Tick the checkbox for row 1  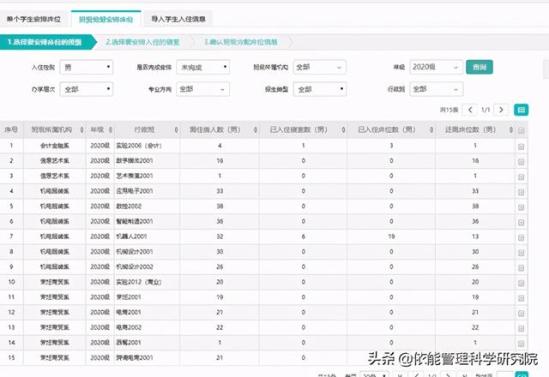pyautogui.click(x=521, y=147)
